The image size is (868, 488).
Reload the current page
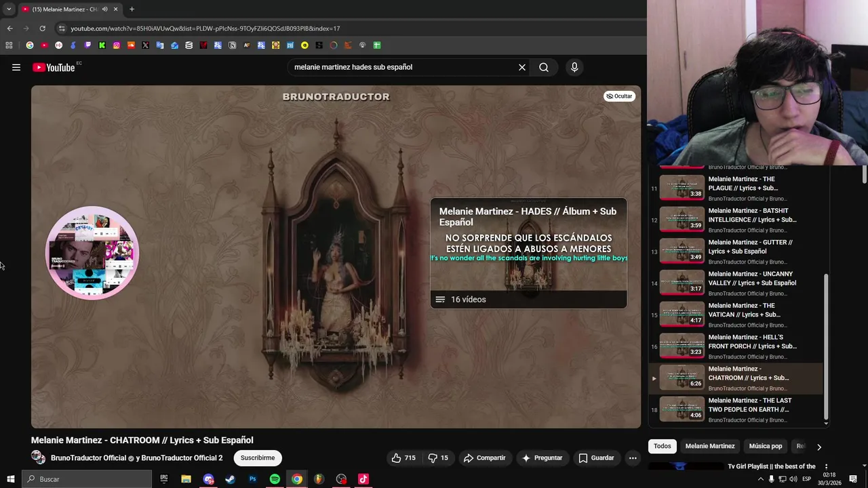point(42,28)
